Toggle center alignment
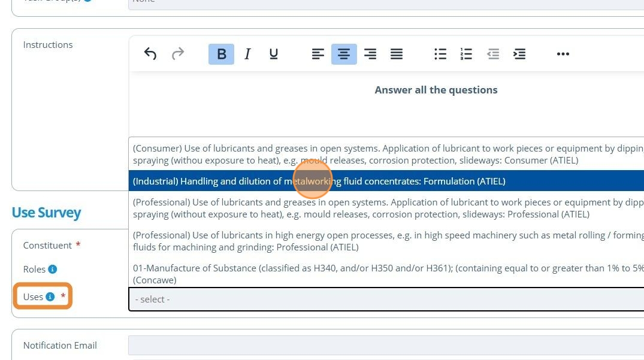This screenshot has width=644, height=360. pos(344,54)
